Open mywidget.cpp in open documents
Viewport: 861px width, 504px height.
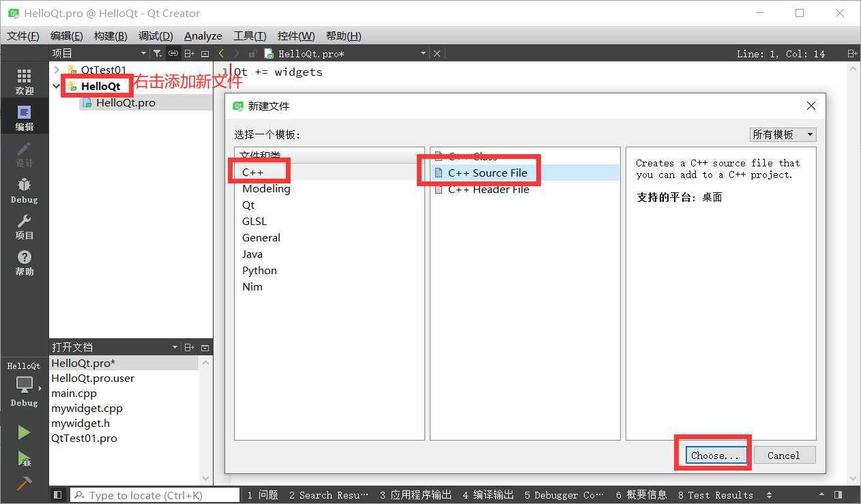(x=87, y=408)
